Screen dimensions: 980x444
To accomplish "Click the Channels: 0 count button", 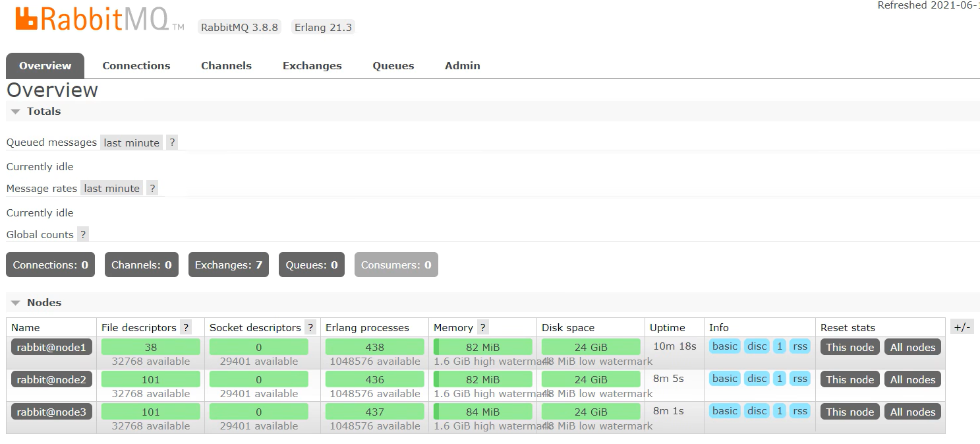I will click(x=142, y=265).
